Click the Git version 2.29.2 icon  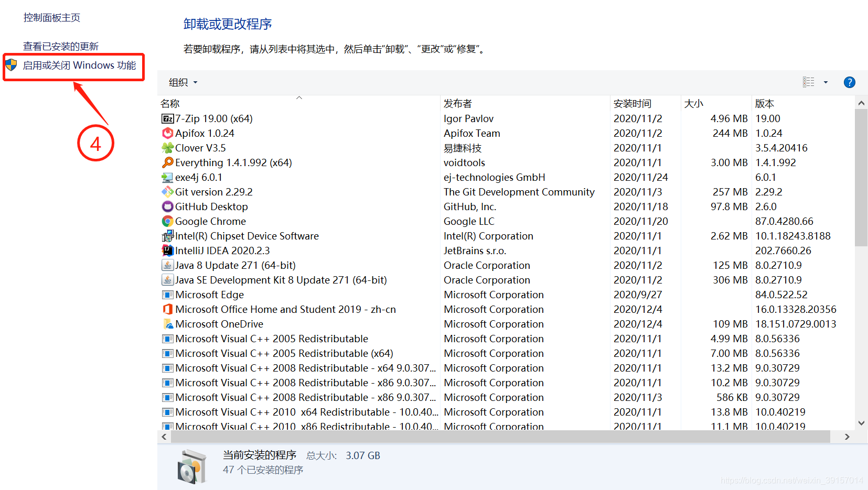167,192
